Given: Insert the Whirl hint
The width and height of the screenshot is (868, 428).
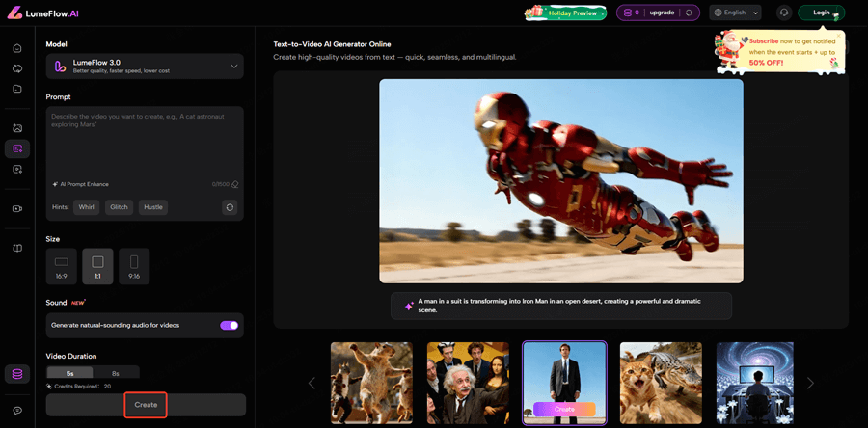Looking at the screenshot, I should point(87,207).
